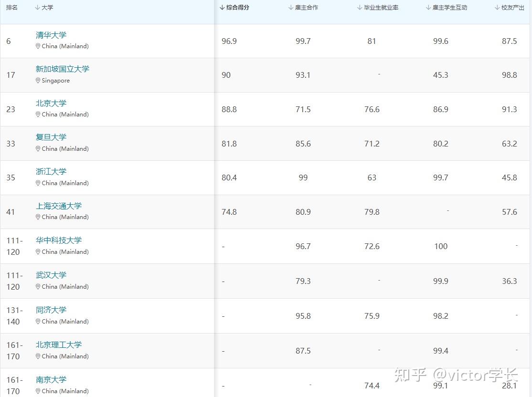The image size is (532, 397).
Task: Open the 上海交通大学 link
Action: [59, 206]
